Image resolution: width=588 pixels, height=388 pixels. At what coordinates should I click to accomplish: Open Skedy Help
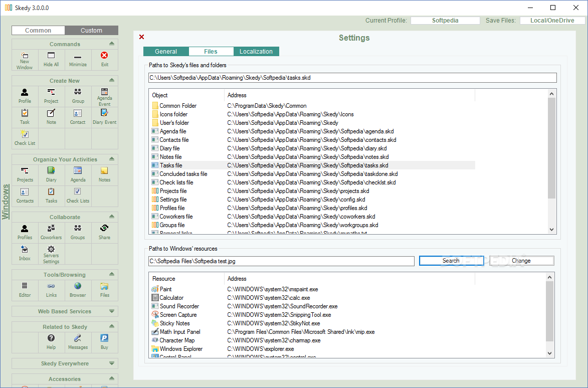51,342
